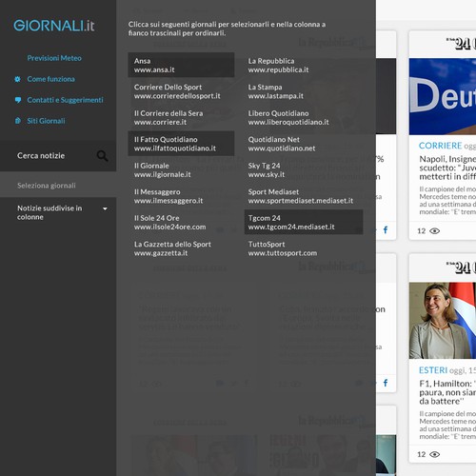Click the speech bubble icon beside Contatti
476x476 pixels.
pos(18,100)
